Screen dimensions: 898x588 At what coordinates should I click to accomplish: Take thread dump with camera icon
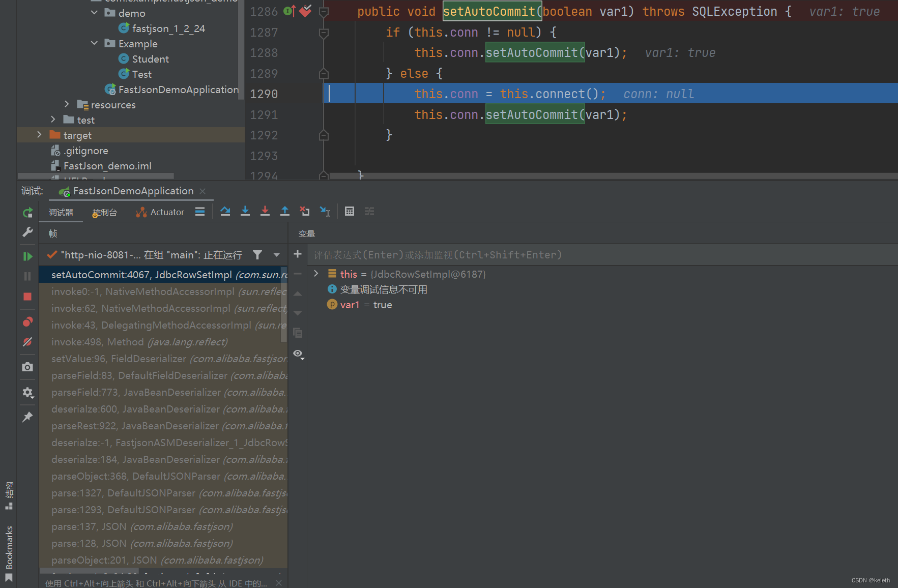28,367
